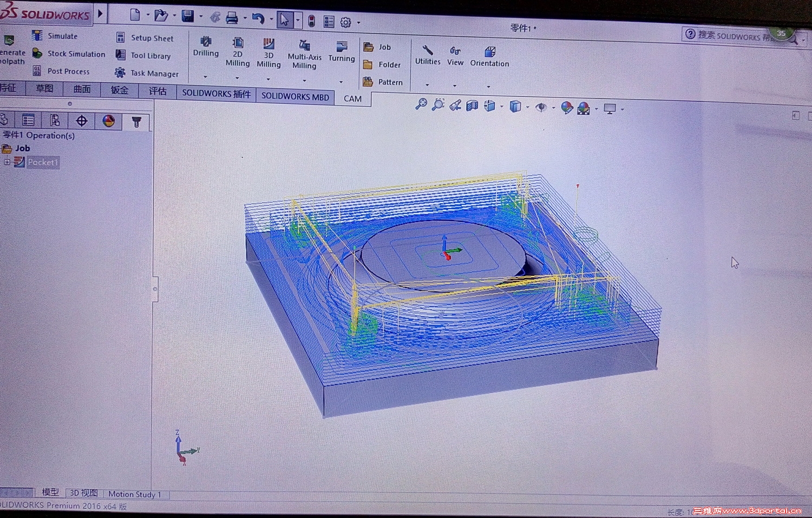Click the Utilities wrench tool
812x518 pixels.
pyautogui.click(x=428, y=55)
